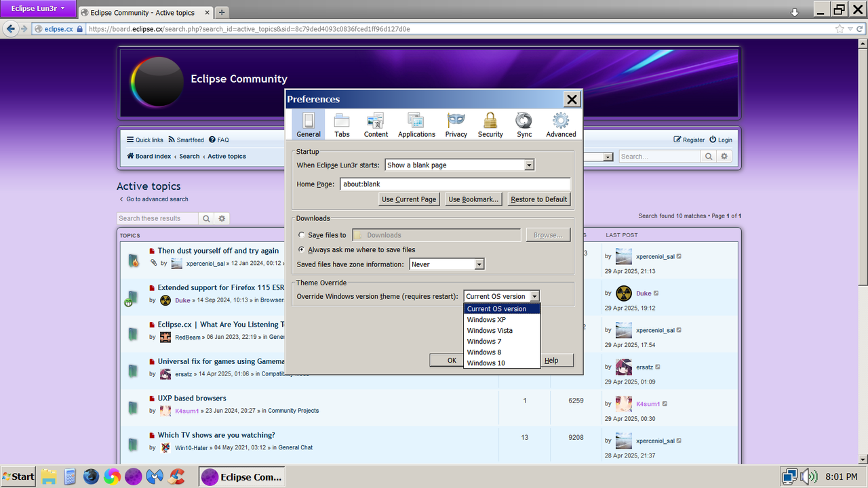The image size is (868, 488).
Task: Bookmark this page with the star icon
Action: (840, 29)
